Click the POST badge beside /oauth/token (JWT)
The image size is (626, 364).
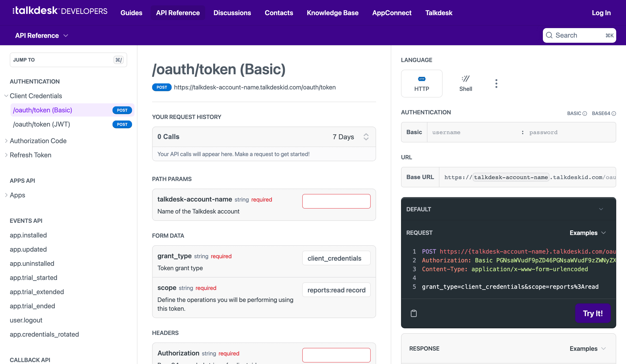tap(122, 124)
